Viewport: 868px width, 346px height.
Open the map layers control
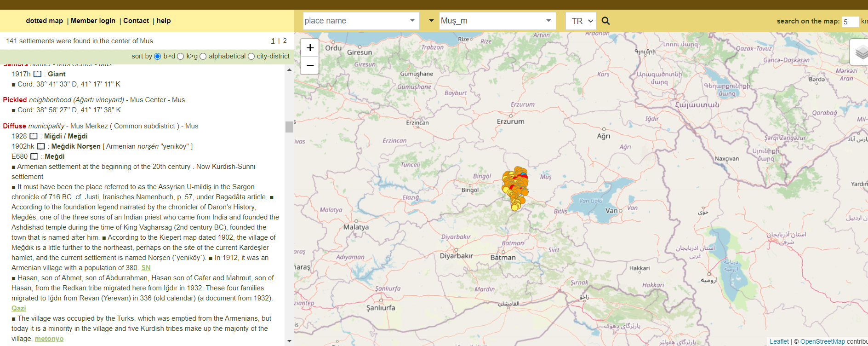(x=860, y=52)
